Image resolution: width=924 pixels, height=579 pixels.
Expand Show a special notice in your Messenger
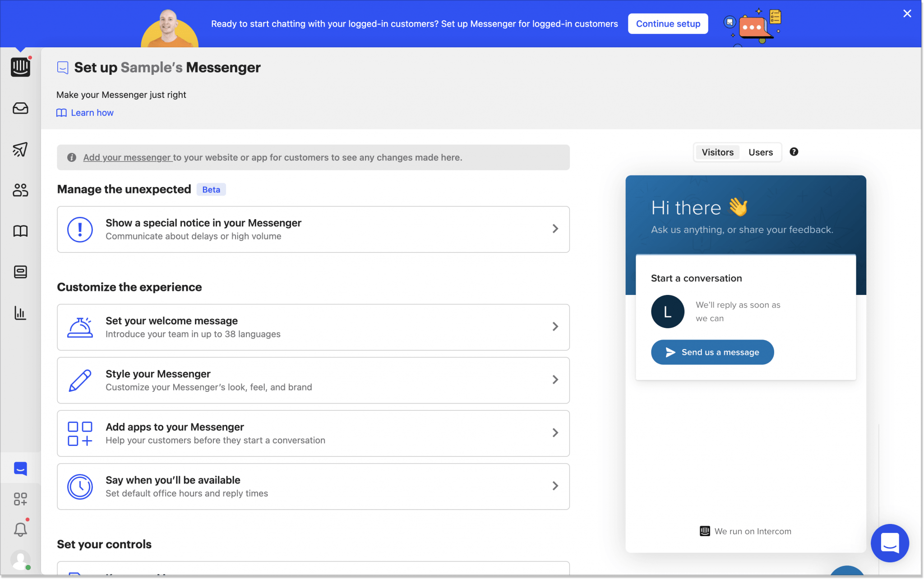(x=313, y=229)
